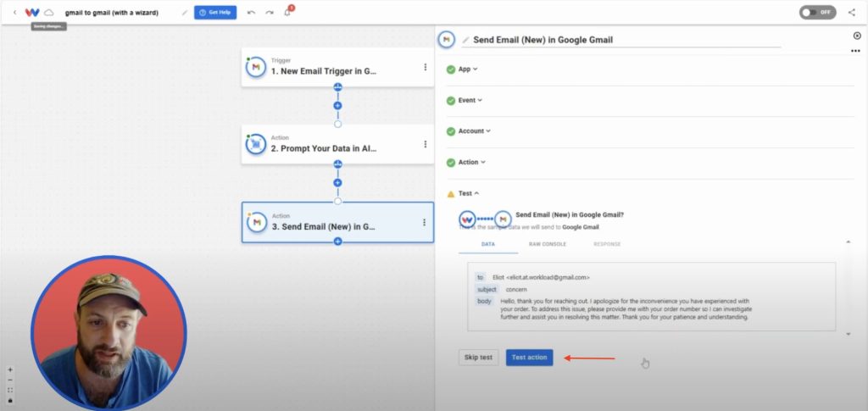
Task: Add a step after the New Email Trigger
Action: point(337,105)
